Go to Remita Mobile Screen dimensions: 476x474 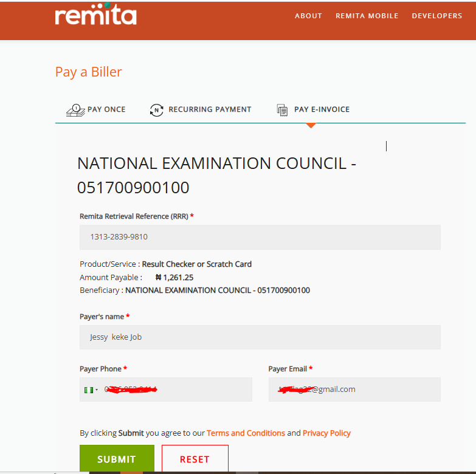[x=367, y=16]
